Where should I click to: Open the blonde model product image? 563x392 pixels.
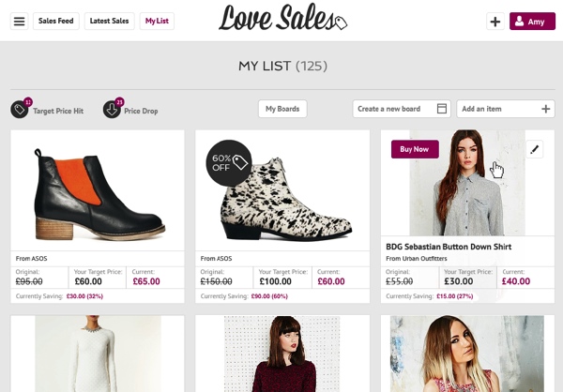[x=467, y=354]
